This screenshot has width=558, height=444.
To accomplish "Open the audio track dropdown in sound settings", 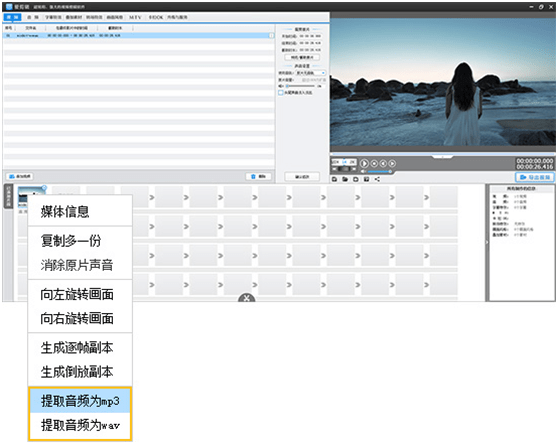I will (x=311, y=73).
